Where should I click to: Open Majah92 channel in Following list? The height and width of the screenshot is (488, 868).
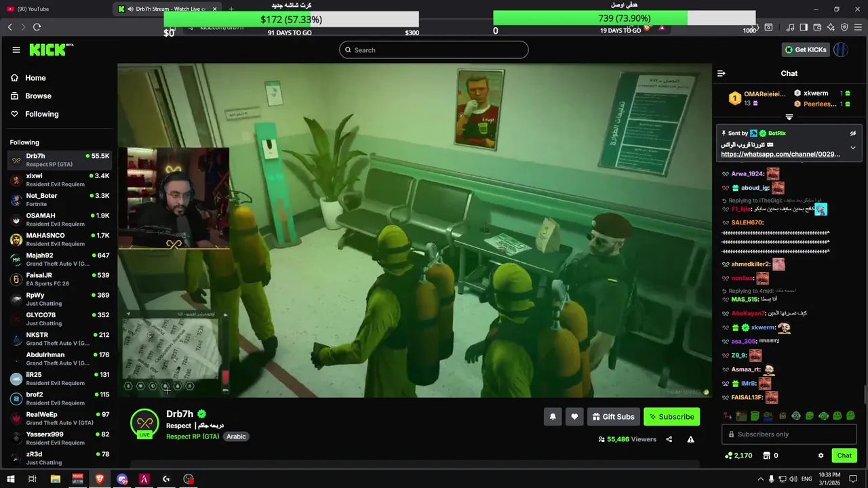tap(60, 259)
